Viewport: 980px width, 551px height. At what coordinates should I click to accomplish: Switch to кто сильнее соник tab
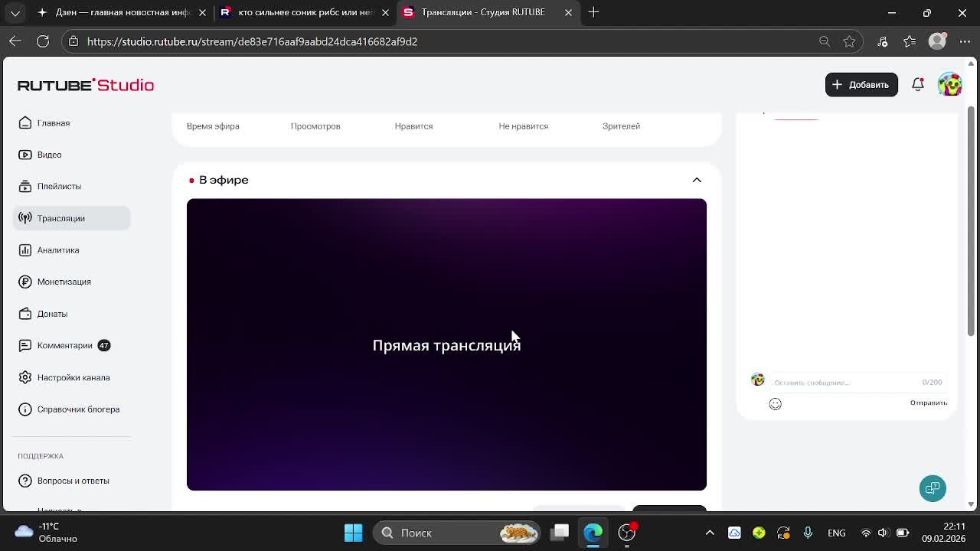305,12
